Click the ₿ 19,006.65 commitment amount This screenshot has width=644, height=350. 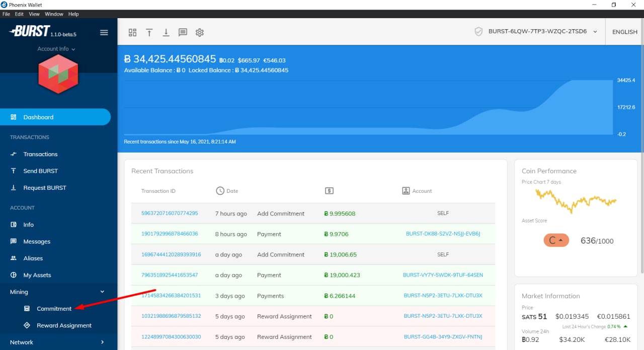[x=341, y=254]
